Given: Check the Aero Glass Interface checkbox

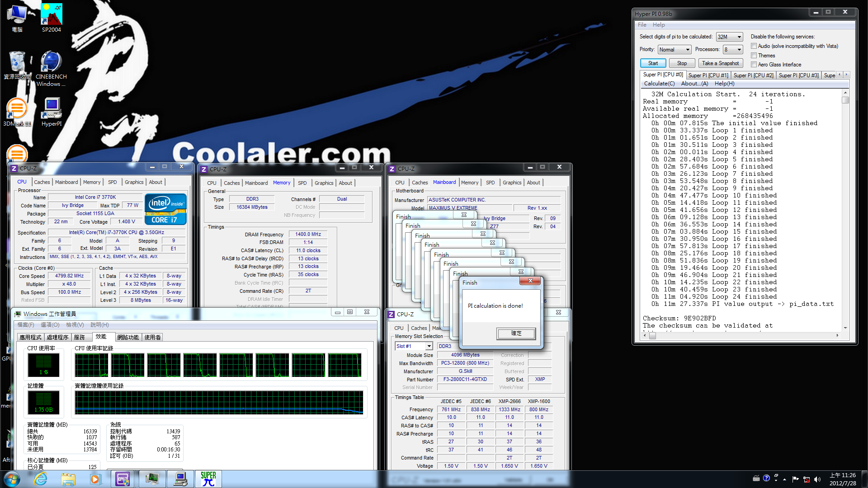Looking at the screenshot, I should (754, 65).
